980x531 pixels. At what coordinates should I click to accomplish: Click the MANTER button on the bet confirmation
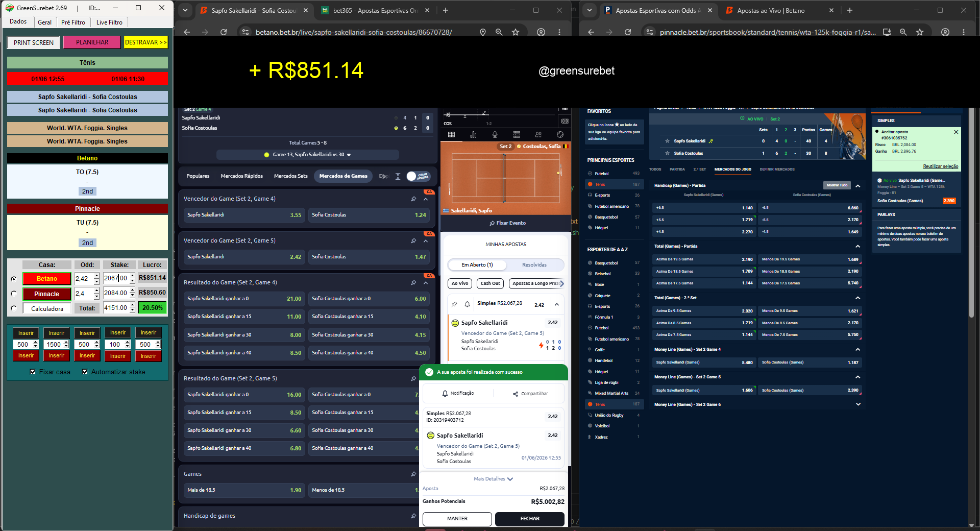coord(457,519)
